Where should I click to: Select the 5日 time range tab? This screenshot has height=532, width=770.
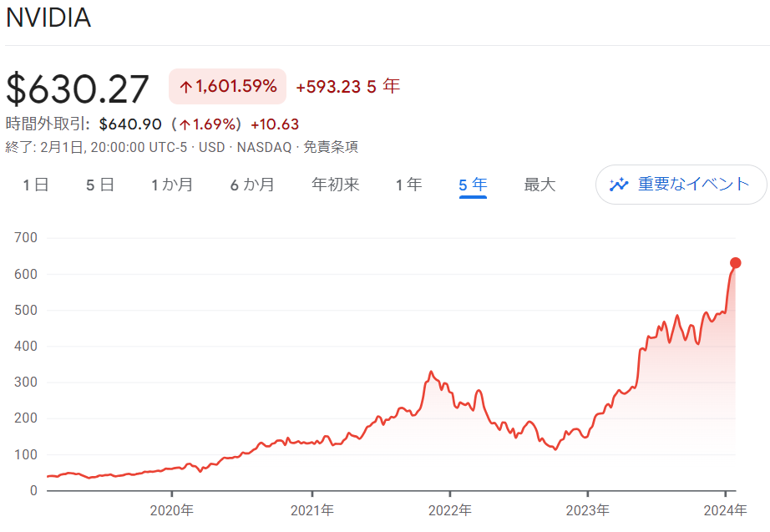pyautogui.click(x=100, y=185)
